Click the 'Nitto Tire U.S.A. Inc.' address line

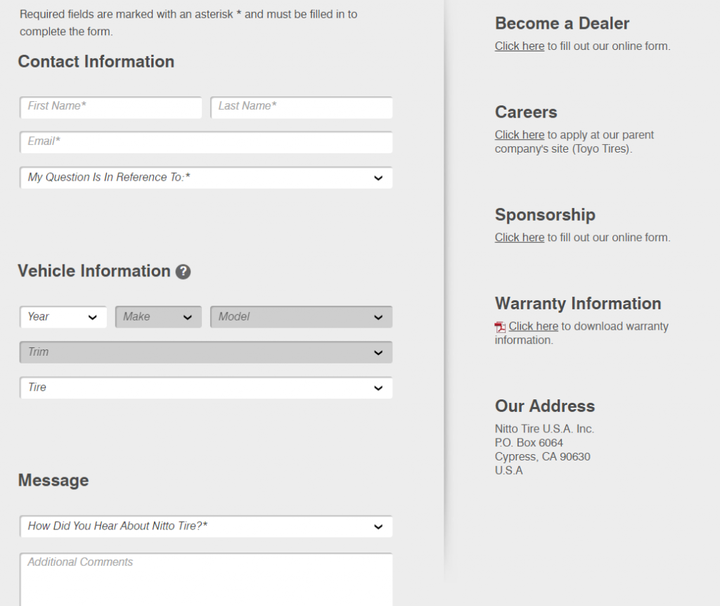544,429
